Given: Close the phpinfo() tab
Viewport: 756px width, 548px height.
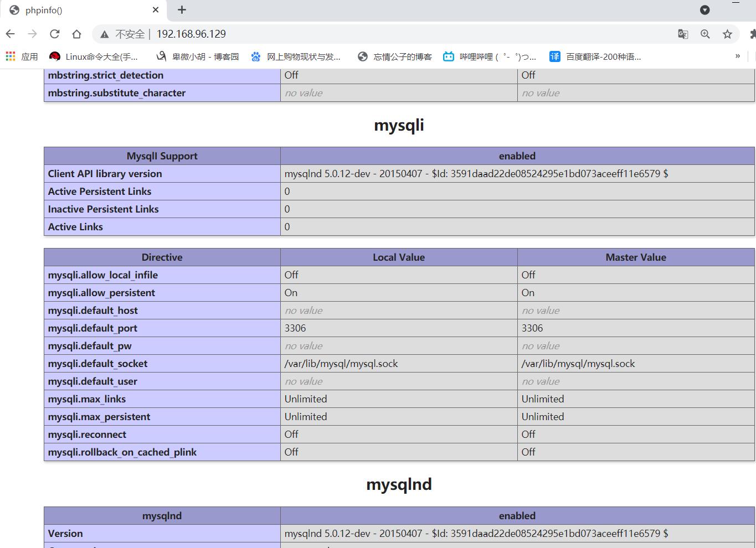Looking at the screenshot, I should (x=156, y=10).
